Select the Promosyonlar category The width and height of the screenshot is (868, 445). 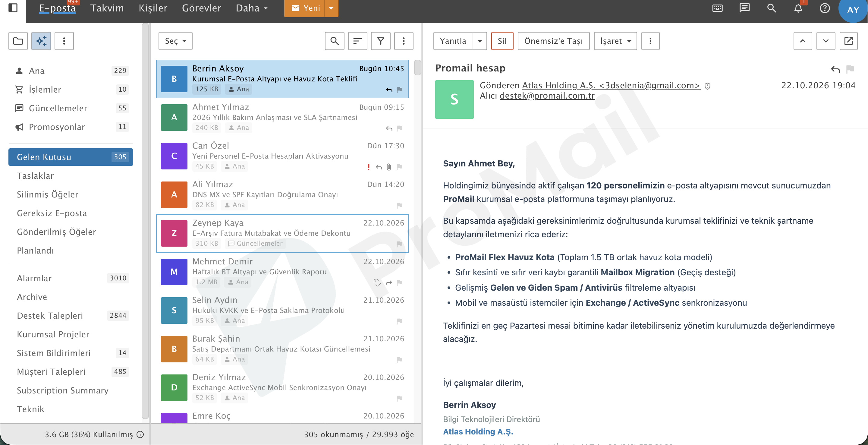coord(71,127)
